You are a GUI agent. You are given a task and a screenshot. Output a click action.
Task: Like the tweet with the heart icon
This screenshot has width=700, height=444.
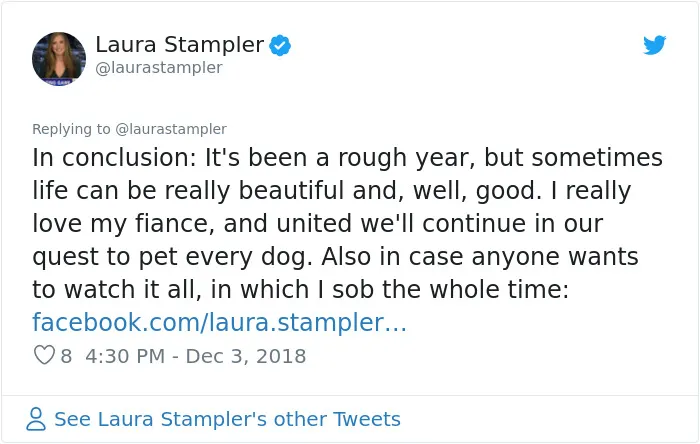(x=44, y=355)
